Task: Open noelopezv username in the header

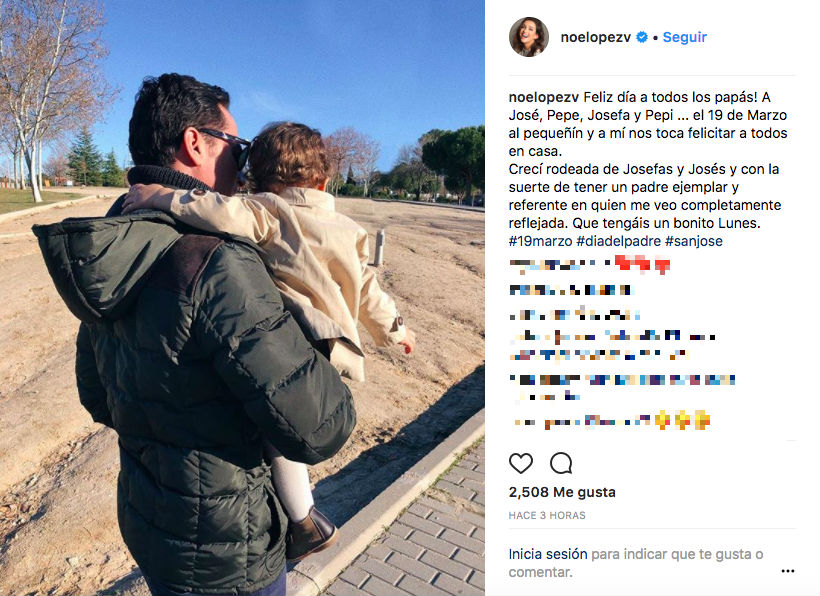Action: click(x=596, y=37)
